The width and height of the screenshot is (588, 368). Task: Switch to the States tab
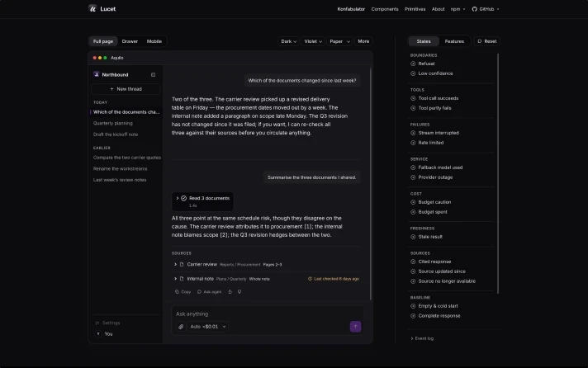click(x=424, y=41)
